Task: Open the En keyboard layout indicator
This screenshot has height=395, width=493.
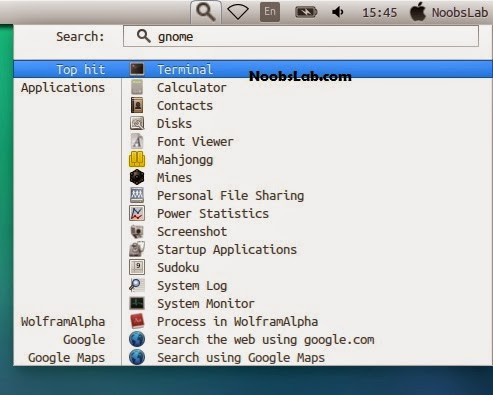Action: coord(270,12)
